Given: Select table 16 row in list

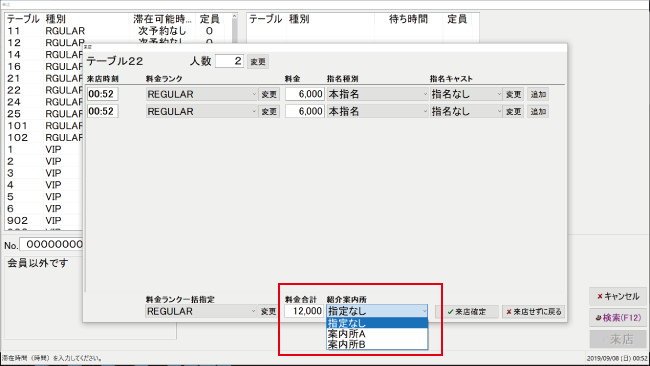Looking at the screenshot, I should (x=44, y=66).
